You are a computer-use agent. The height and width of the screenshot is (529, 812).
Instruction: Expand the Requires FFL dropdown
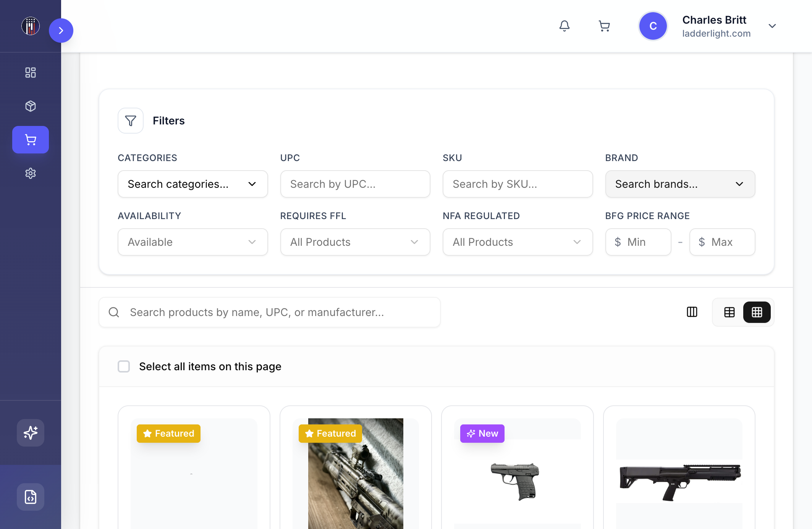[x=355, y=242]
